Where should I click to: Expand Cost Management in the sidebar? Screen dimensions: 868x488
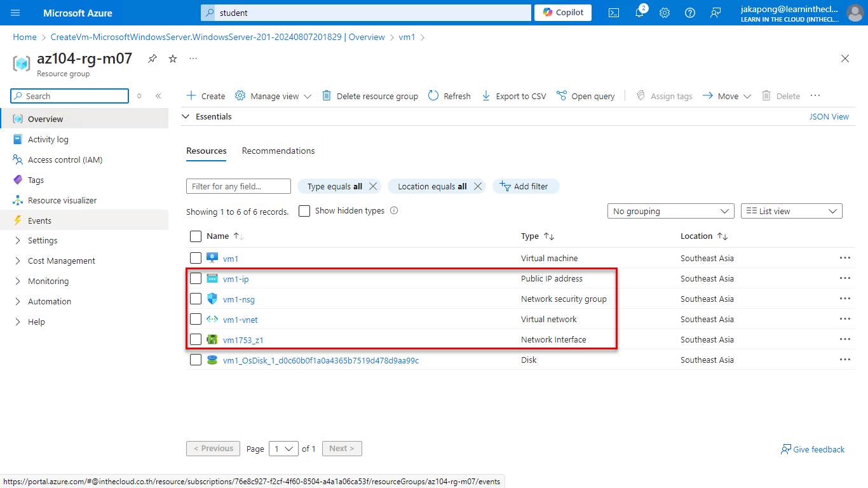[x=62, y=261]
